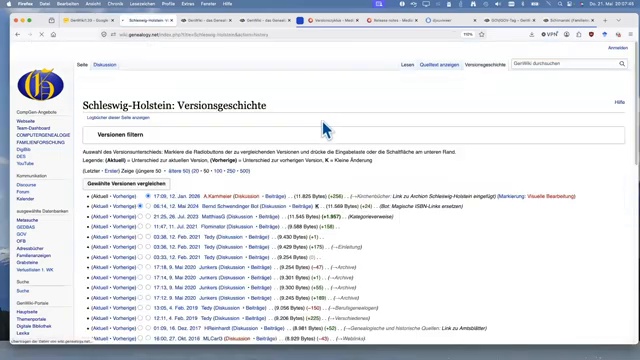Click the tracking protection shield in address bar
This screenshot has width=640, height=360.
click(104, 35)
